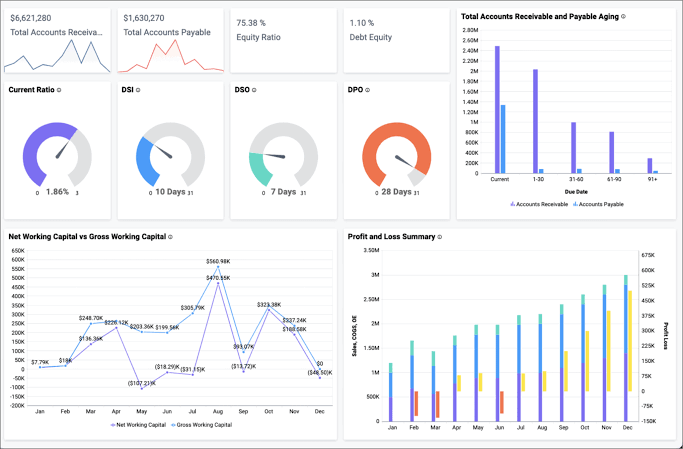
Task: Click the $93.07K September data label
Action: click(x=243, y=347)
